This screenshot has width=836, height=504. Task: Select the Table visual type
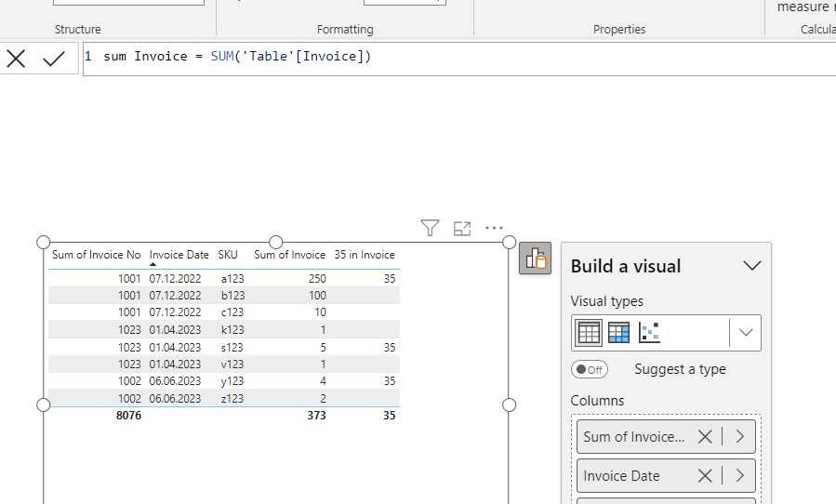click(x=589, y=333)
